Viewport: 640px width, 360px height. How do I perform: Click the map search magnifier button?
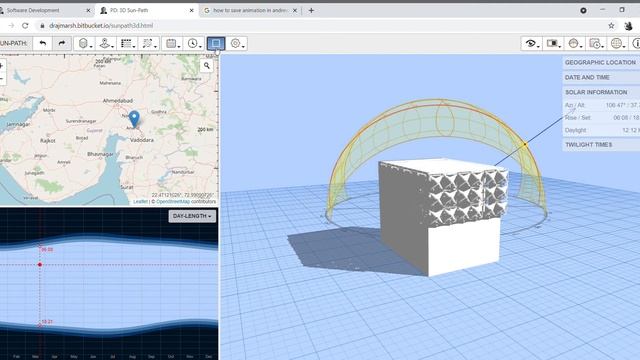click(207, 65)
